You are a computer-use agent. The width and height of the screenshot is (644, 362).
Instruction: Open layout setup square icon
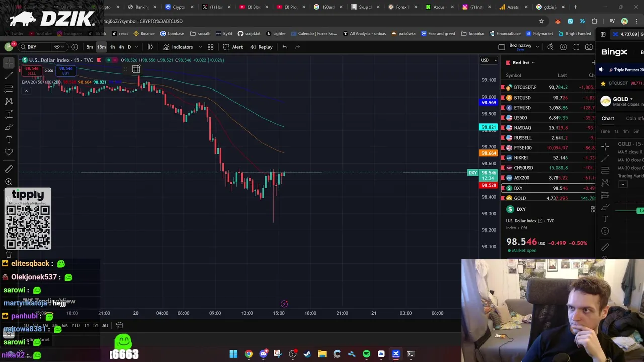(x=502, y=47)
